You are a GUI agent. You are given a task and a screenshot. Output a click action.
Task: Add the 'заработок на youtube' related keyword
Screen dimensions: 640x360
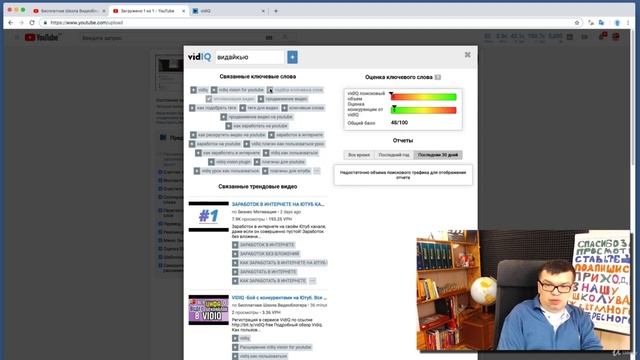192,144
